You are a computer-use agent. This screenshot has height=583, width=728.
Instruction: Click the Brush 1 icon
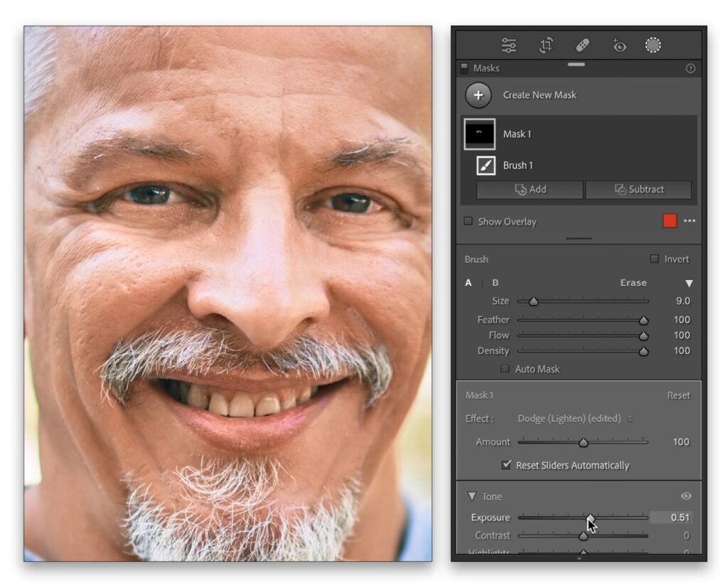486,165
